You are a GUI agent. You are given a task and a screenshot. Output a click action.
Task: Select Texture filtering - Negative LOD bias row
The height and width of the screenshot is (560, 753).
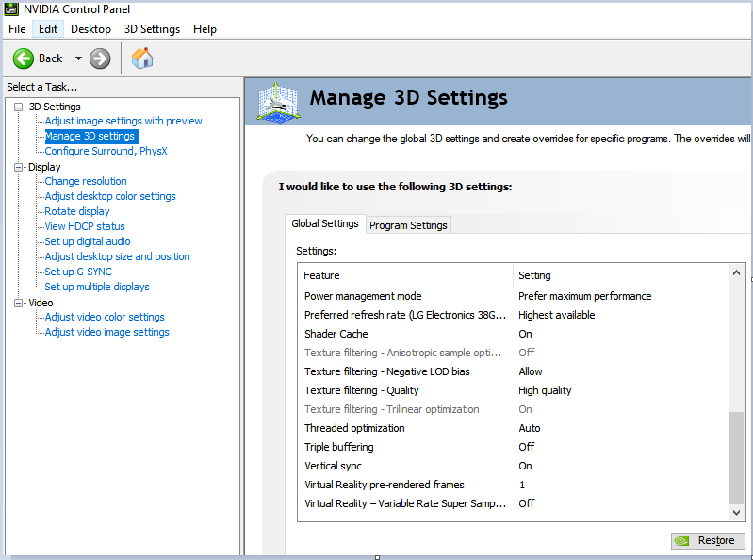513,371
